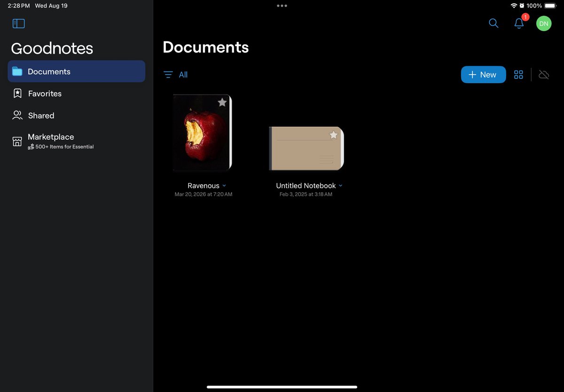This screenshot has width=564, height=392.
Task: Click the Documents folder icon in sidebar
Action: [17, 71]
